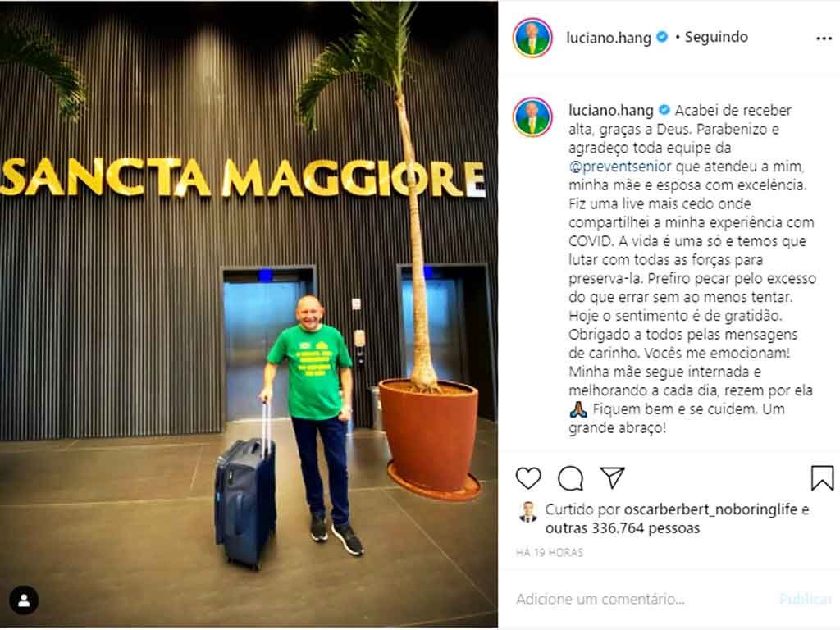This screenshot has width=840, height=630.
Task: Click the profile avatar beside the caption
Action: pyautogui.click(x=532, y=116)
